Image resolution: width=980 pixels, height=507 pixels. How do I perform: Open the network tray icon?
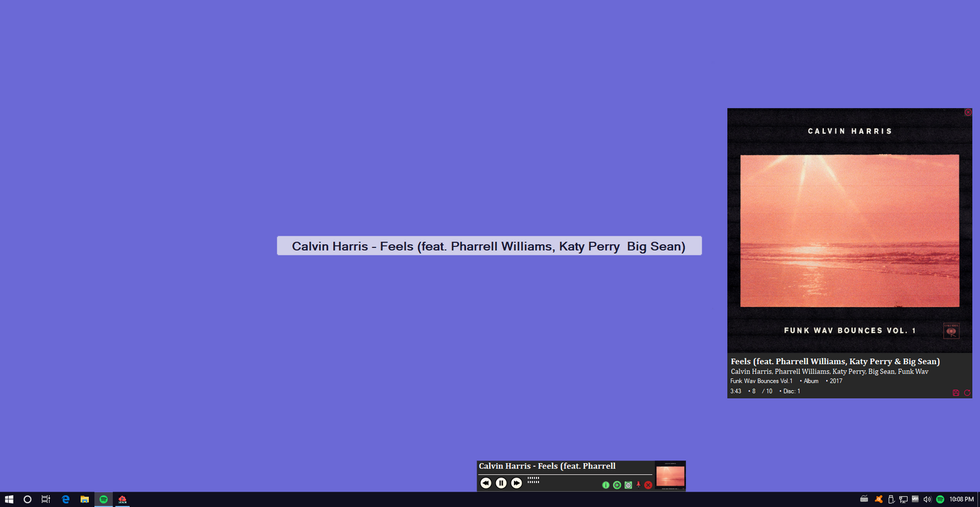coord(903,499)
